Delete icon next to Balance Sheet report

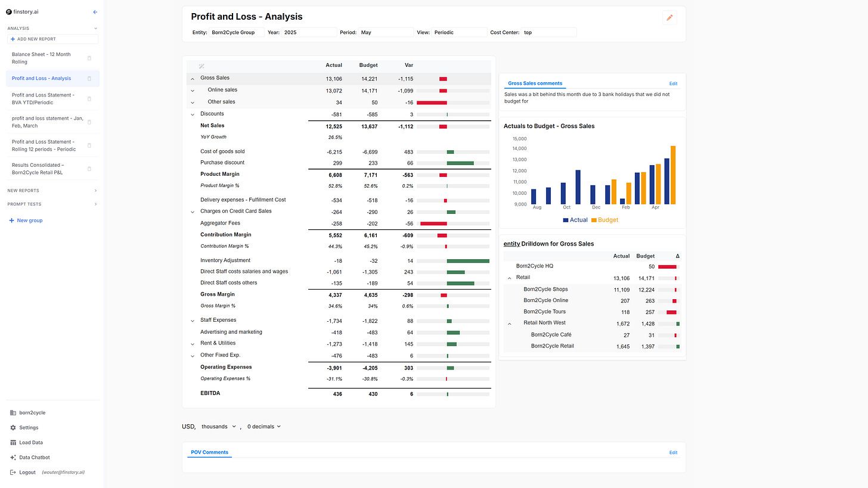pos(89,58)
